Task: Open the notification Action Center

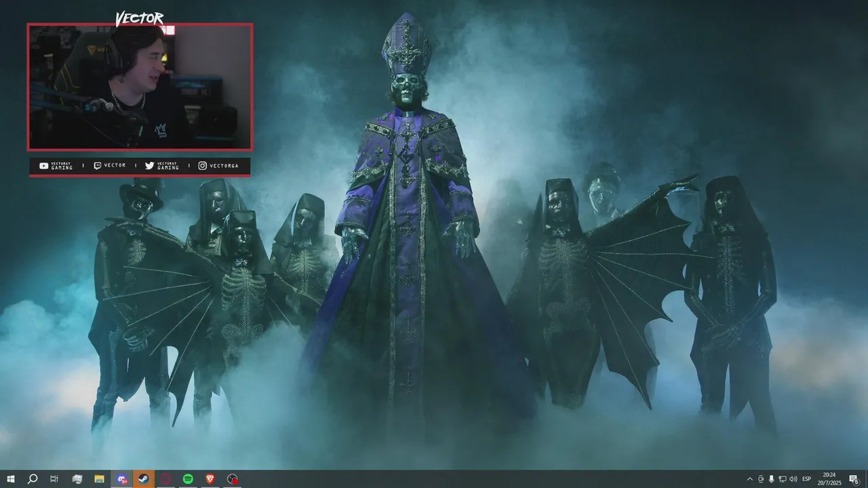Action: [x=854, y=479]
